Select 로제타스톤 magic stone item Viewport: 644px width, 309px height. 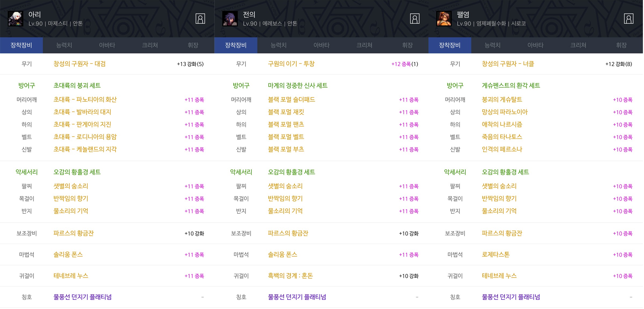coord(495,255)
